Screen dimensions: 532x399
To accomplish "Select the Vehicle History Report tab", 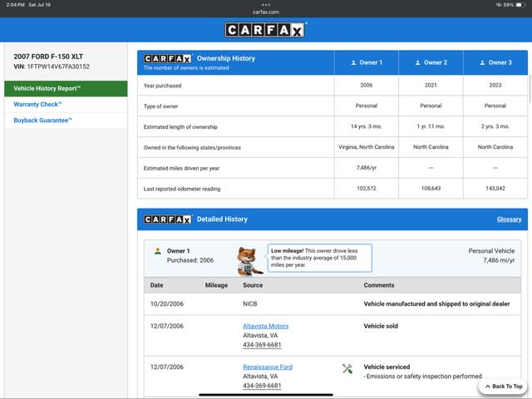I will coord(66,89).
